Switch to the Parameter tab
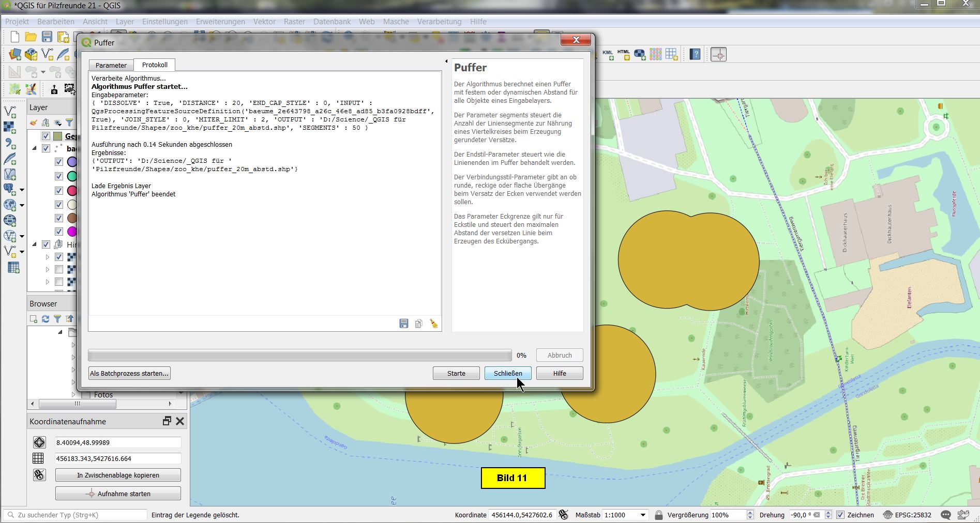 click(x=111, y=65)
